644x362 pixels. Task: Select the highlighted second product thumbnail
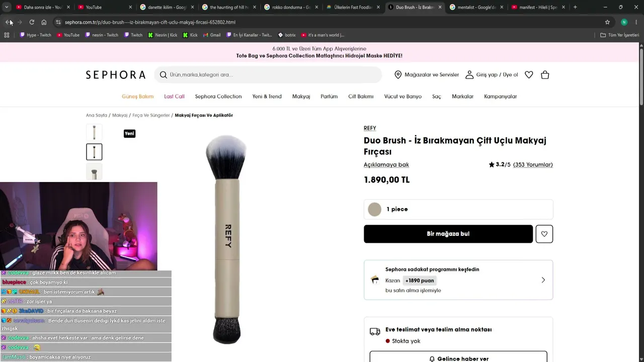[94, 152]
